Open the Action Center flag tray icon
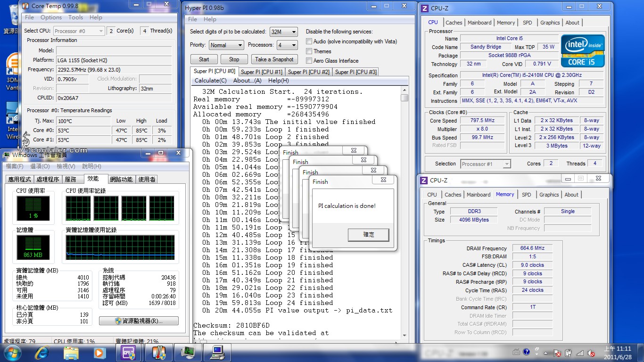 click(557, 353)
